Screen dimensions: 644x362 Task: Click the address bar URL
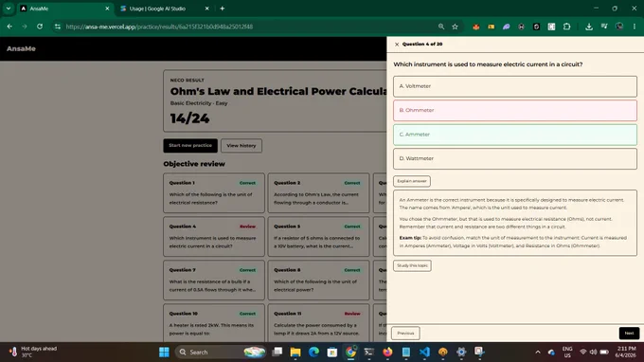159,27
